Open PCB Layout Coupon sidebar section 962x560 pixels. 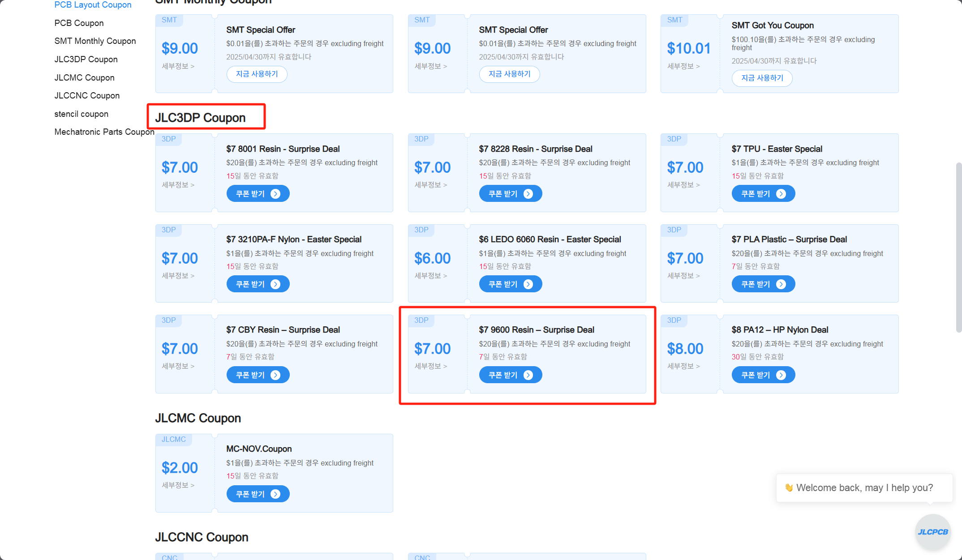pos(93,5)
